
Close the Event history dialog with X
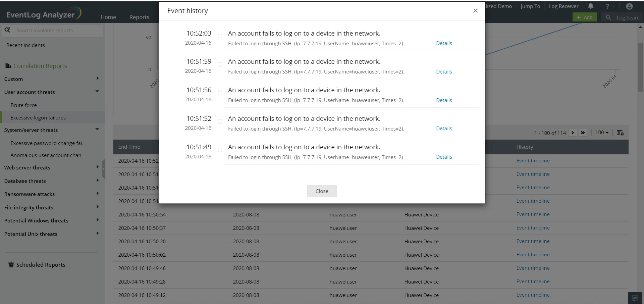(475, 11)
